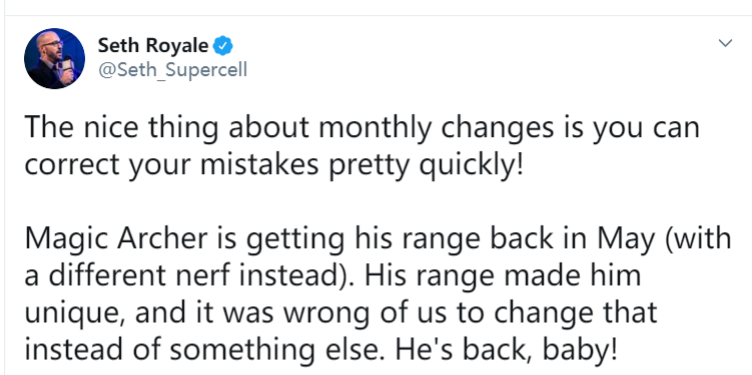Click the line starting "unique, and it was wrong"
Image resolution: width=752 pixels, height=375 pixels.
point(341,314)
